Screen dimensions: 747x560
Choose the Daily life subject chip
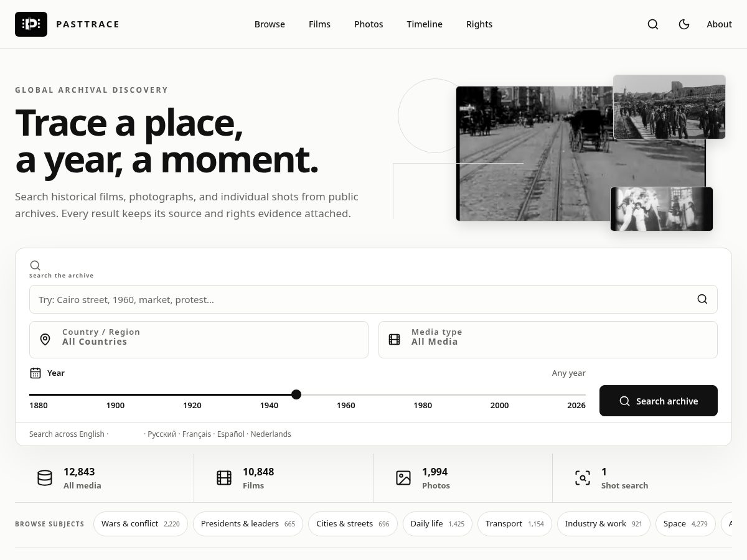click(438, 524)
